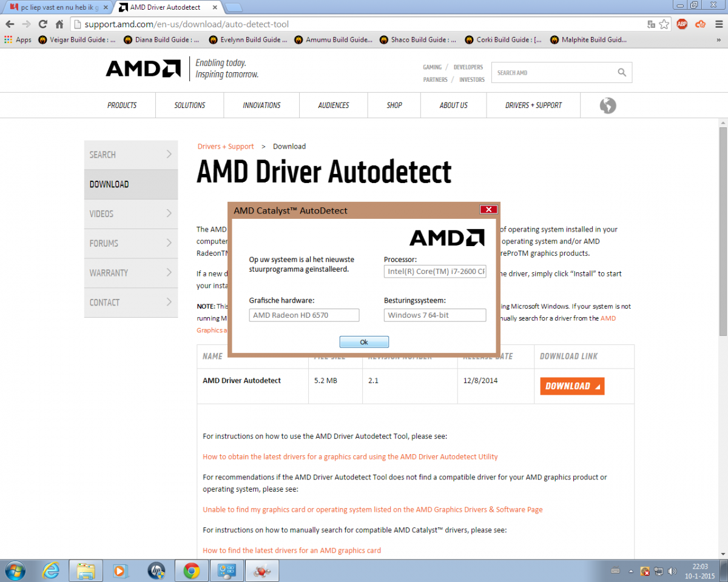Follow the Drivers + Support breadcrumb link
Viewport: 728px width, 582px height.
(x=226, y=147)
